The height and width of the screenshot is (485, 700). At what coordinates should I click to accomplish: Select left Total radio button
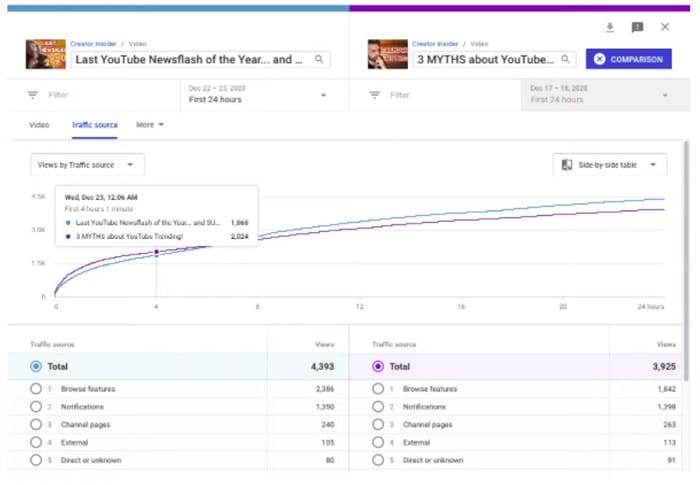tap(37, 367)
